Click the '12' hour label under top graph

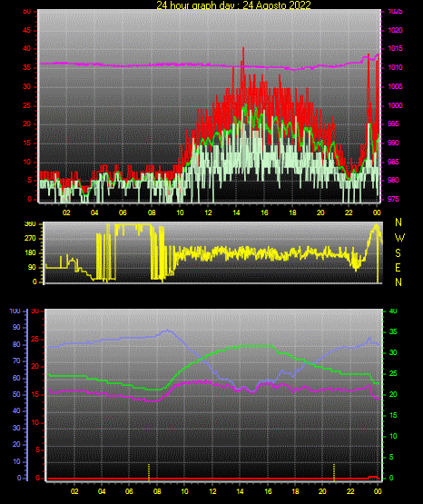point(208,212)
